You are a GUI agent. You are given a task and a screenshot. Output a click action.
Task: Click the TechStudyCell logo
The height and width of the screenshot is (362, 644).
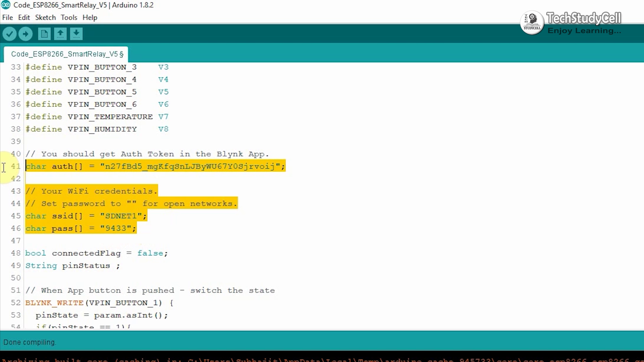tap(532, 22)
